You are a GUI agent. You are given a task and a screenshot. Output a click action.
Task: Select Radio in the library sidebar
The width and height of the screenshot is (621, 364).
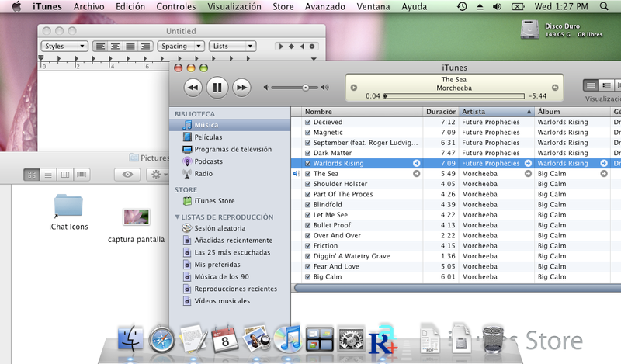pyautogui.click(x=203, y=174)
